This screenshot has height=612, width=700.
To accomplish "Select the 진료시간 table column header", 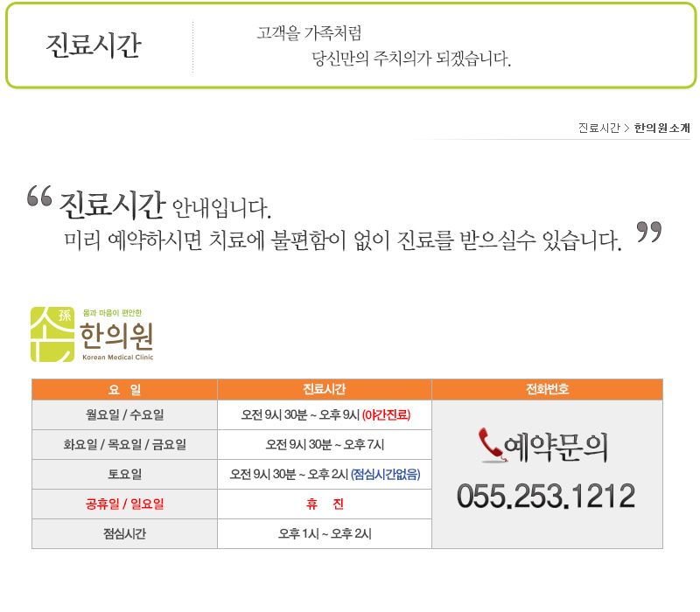I will tap(324, 390).
